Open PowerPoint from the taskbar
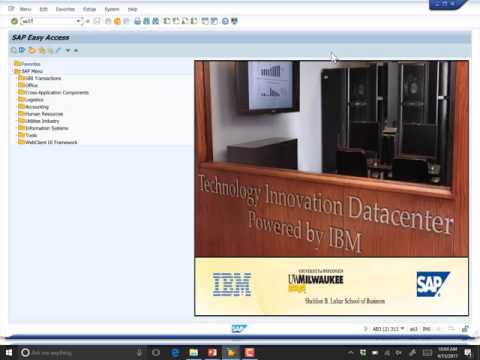 click(x=212, y=352)
